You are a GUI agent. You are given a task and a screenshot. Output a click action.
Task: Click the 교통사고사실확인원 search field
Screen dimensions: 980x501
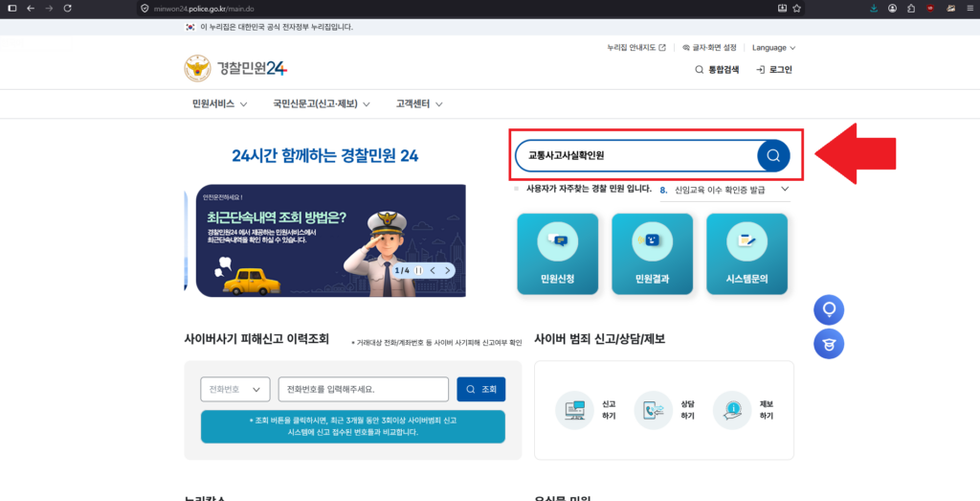point(635,156)
